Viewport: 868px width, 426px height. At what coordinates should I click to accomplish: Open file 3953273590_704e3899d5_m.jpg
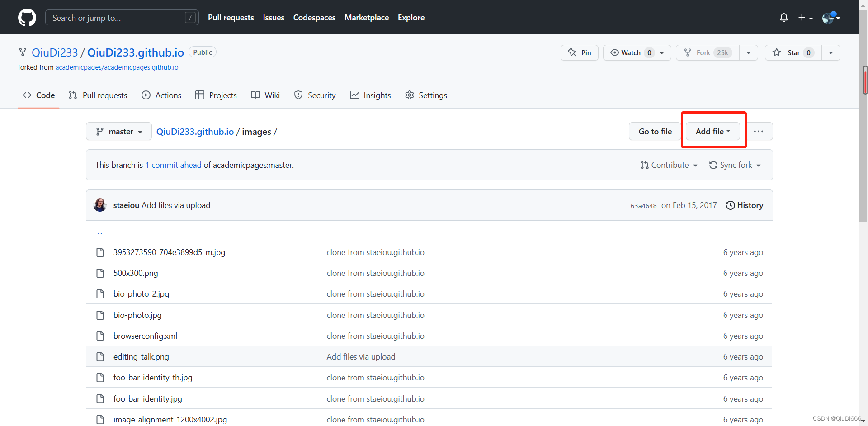(169, 252)
